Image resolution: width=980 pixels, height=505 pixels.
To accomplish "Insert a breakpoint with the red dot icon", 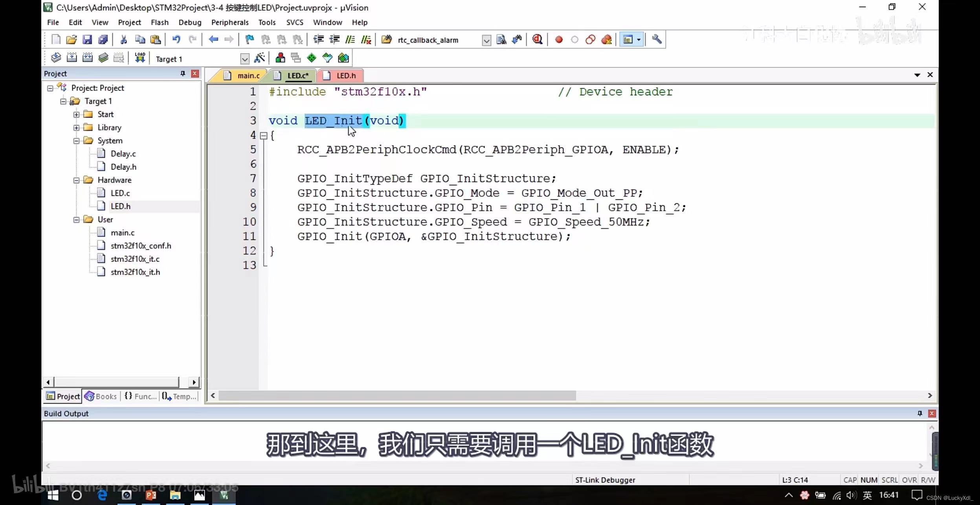I will click(x=559, y=40).
